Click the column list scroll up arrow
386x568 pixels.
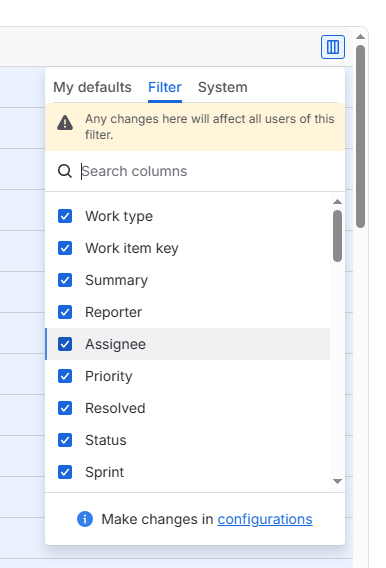[x=337, y=202]
